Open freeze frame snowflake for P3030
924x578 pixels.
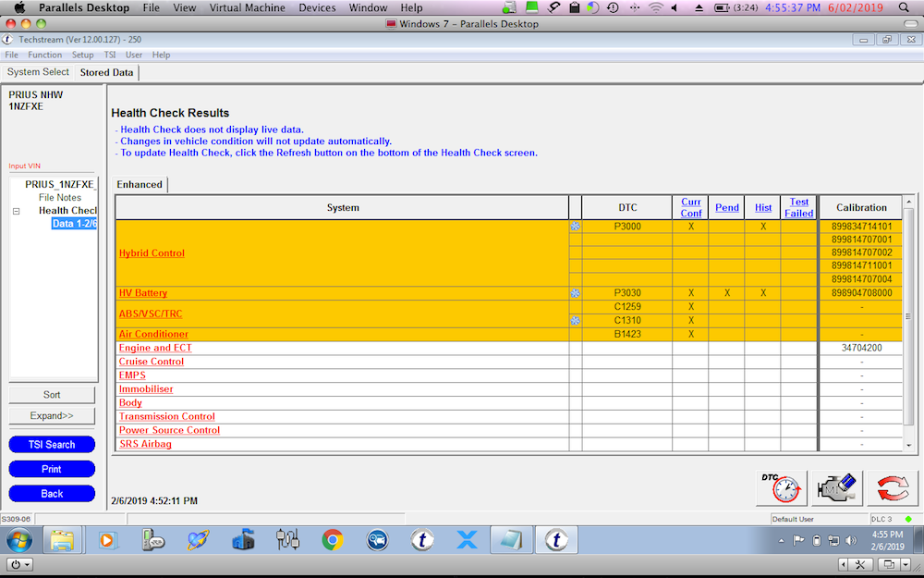click(575, 293)
